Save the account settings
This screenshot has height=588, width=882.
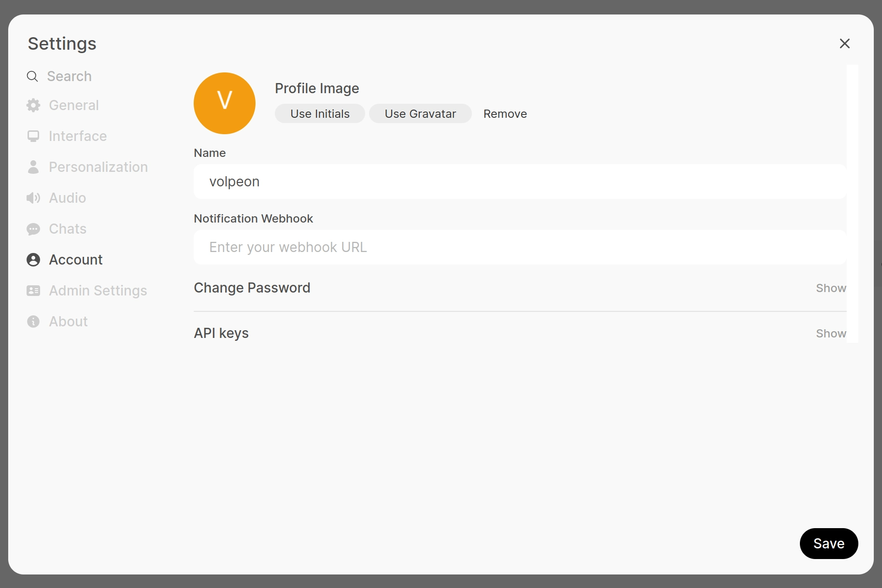tap(829, 544)
